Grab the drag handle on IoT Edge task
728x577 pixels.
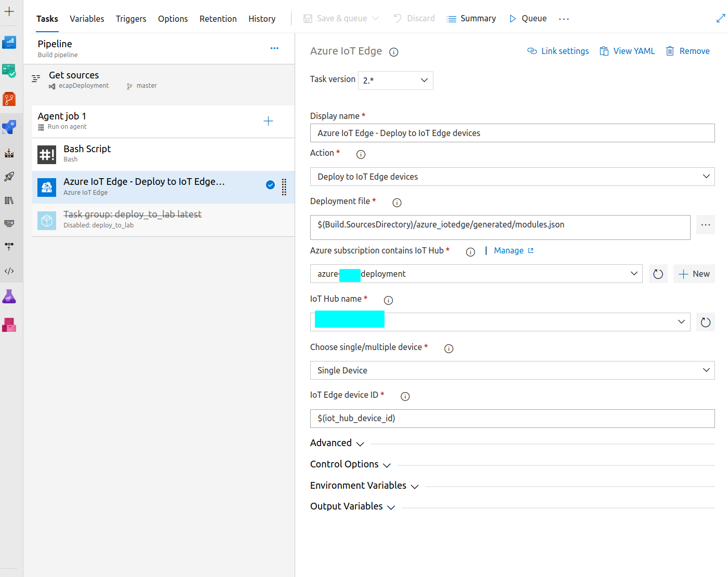[284, 187]
